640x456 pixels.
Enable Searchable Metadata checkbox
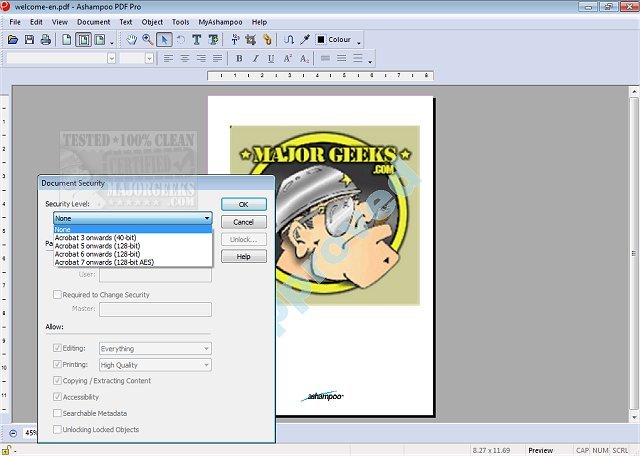(x=58, y=413)
